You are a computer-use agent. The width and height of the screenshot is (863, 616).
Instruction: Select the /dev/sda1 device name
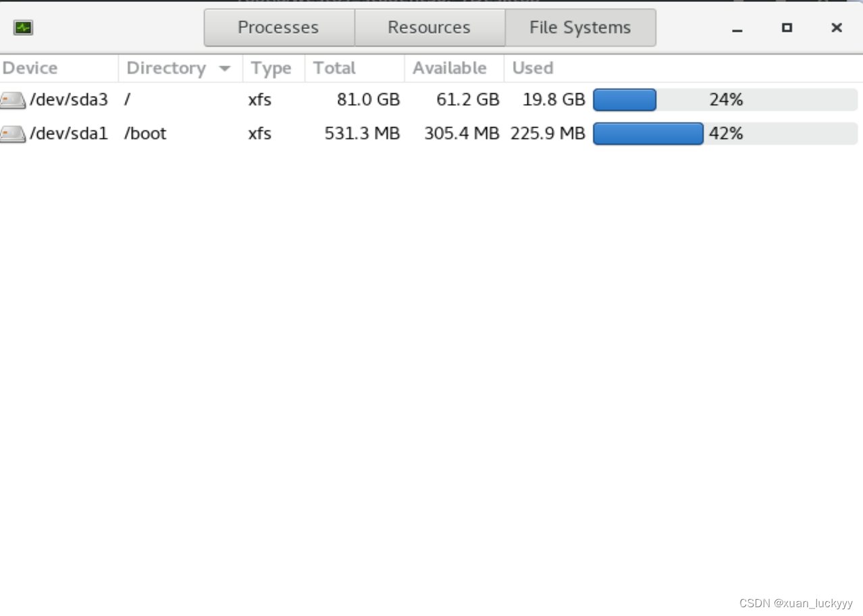coord(69,134)
